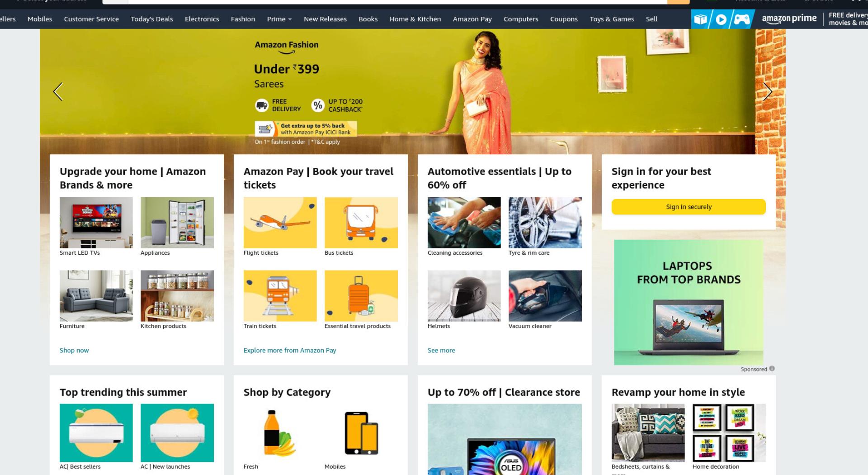
Task: Choose the Train tickets icon
Action: (280, 295)
